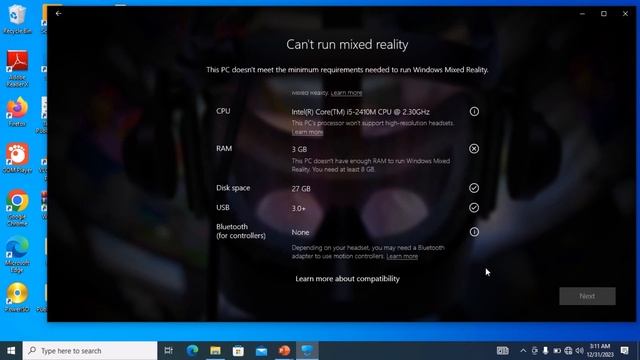640x360 pixels.
Task: Maximize the Mixed Reality Portal window
Action: tap(604, 13)
